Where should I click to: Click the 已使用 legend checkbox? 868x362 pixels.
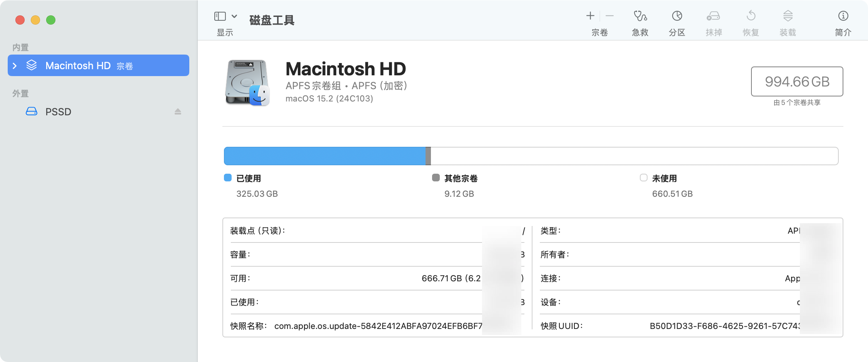[x=227, y=178]
